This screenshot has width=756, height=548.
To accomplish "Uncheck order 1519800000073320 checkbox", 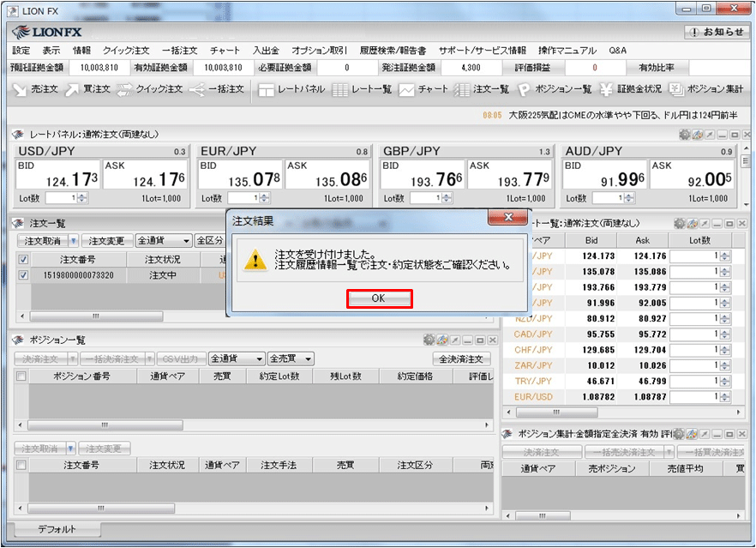I will [x=22, y=275].
